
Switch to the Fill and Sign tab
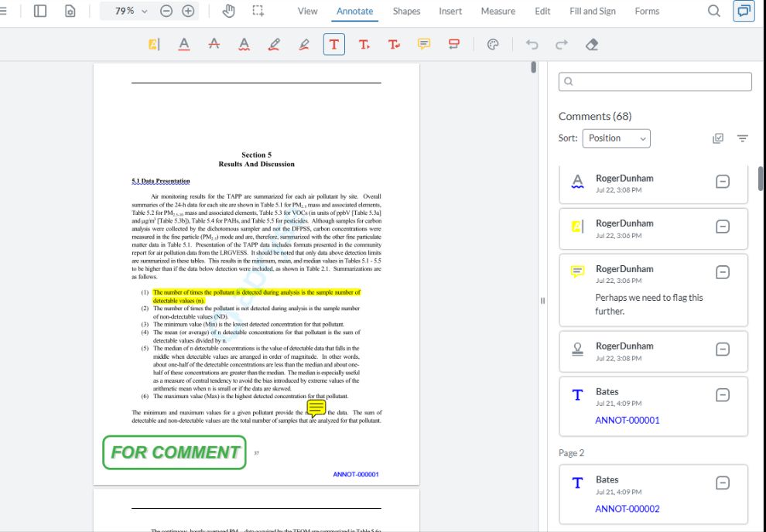click(x=593, y=12)
